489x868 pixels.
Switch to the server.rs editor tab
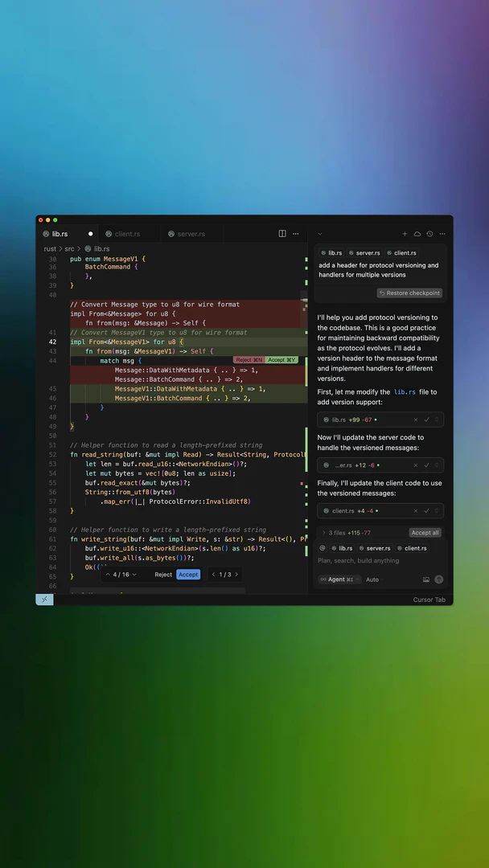coord(191,234)
